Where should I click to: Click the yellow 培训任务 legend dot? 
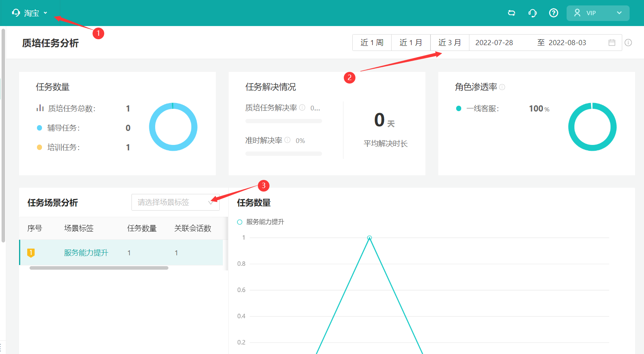point(39,147)
